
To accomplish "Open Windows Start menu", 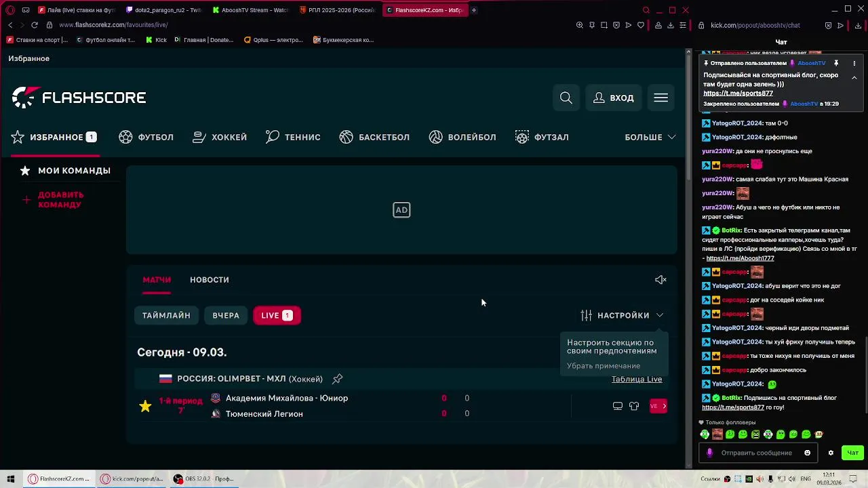I will [x=10, y=479].
